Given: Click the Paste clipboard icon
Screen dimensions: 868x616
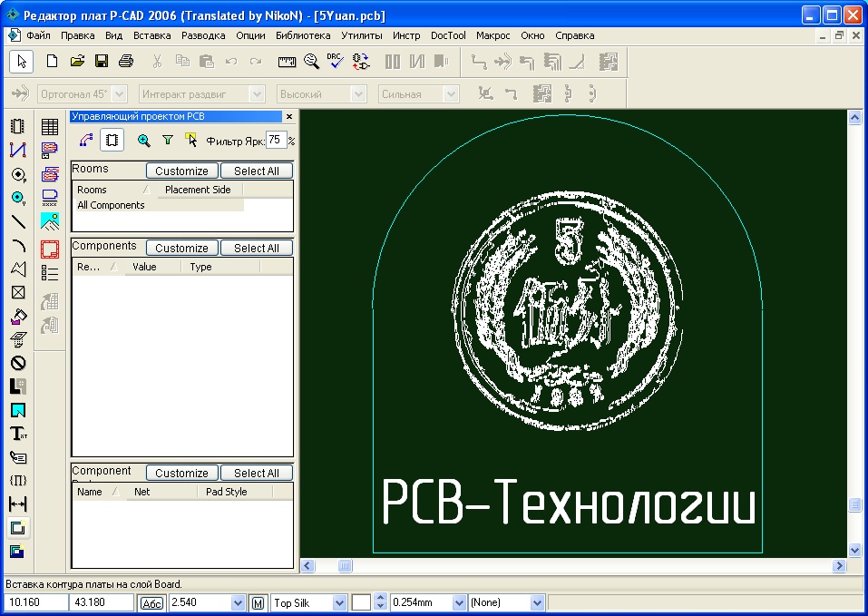Looking at the screenshot, I should pyautogui.click(x=207, y=61).
